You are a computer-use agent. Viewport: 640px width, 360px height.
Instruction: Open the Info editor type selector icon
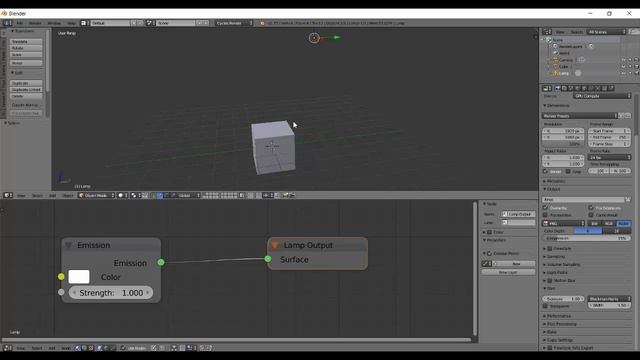click(x=7, y=23)
